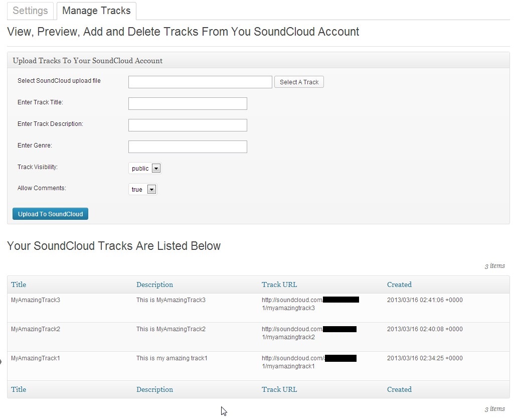Click created date 2013/03/16 02:34:25
Screen dimensions: 515x420
[425, 358]
